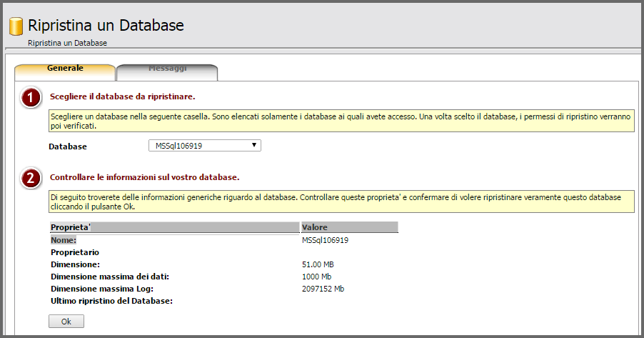Click the step 1 red circle icon

point(31,99)
